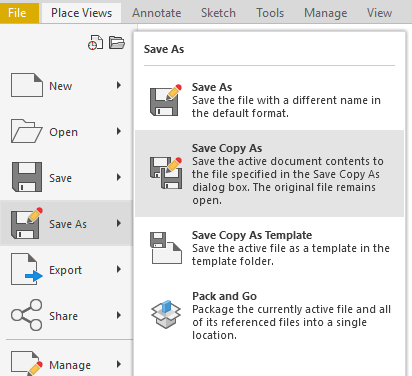
Task: Expand the Manage submenu arrow in File menu
Action: point(119,364)
